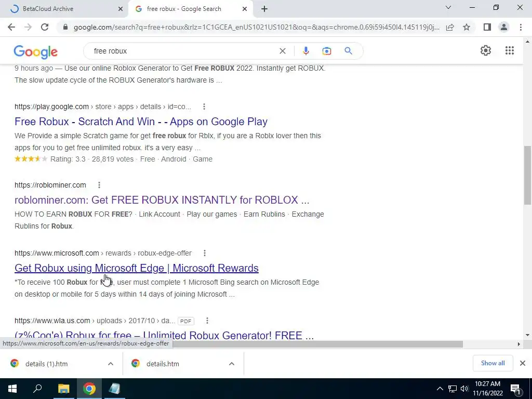This screenshot has height=399, width=532.
Task: Go back to the previous page
Action: tap(11, 27)
